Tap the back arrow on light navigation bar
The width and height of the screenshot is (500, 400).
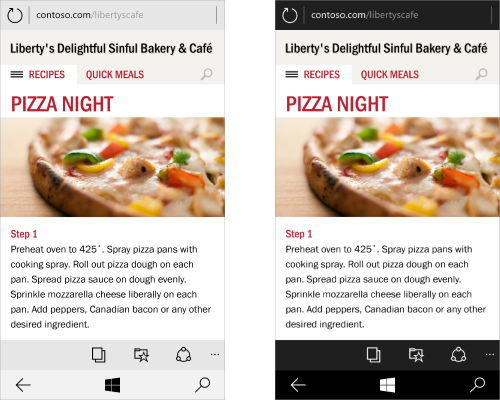click(23, 385)
